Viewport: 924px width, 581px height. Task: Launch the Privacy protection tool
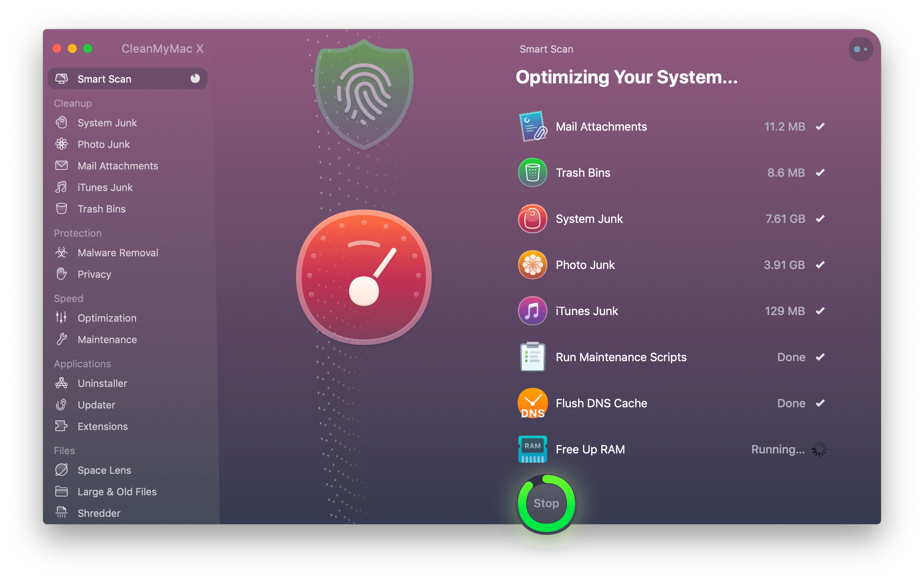click(x=94, y=274)
